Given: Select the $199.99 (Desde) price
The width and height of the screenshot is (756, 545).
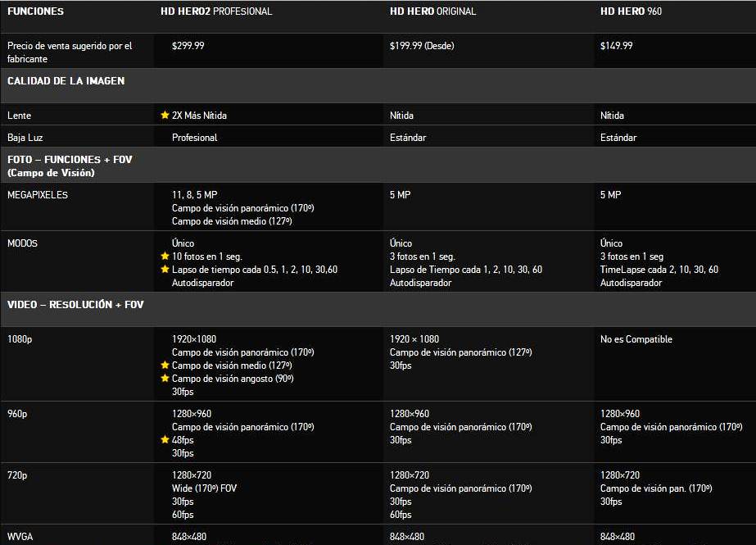Looking at the screenshot, I should pos(422,46).
